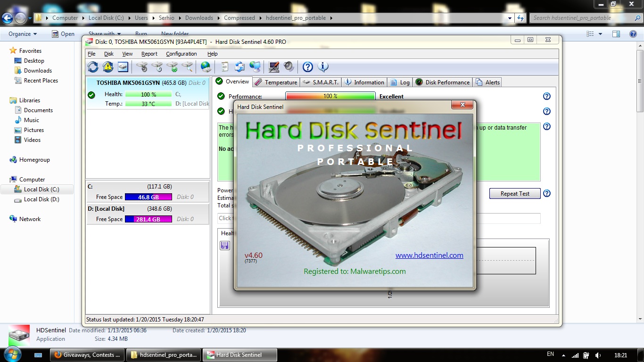Open Network in the Explorer sidebar
644x362 pixels.
pos(30,219)
